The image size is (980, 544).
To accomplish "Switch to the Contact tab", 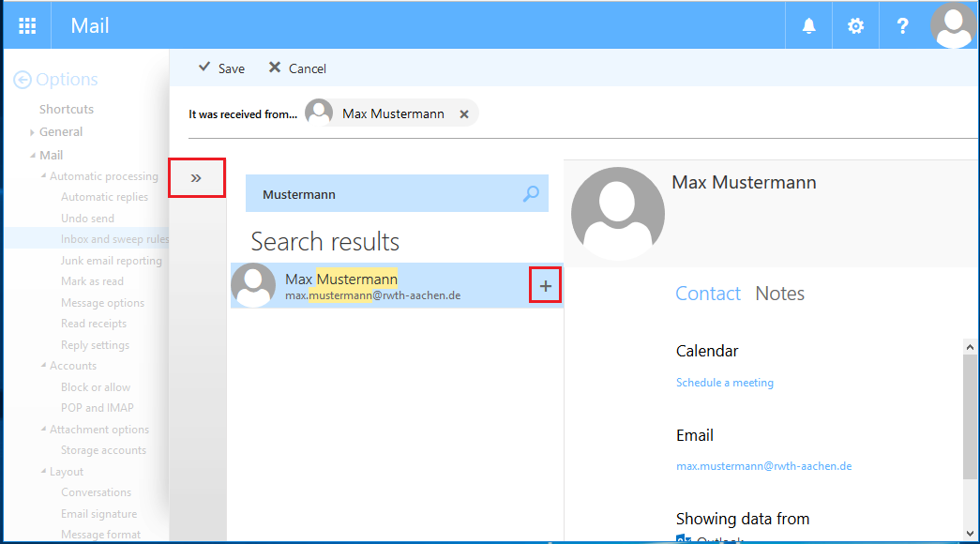I will 708,293.
